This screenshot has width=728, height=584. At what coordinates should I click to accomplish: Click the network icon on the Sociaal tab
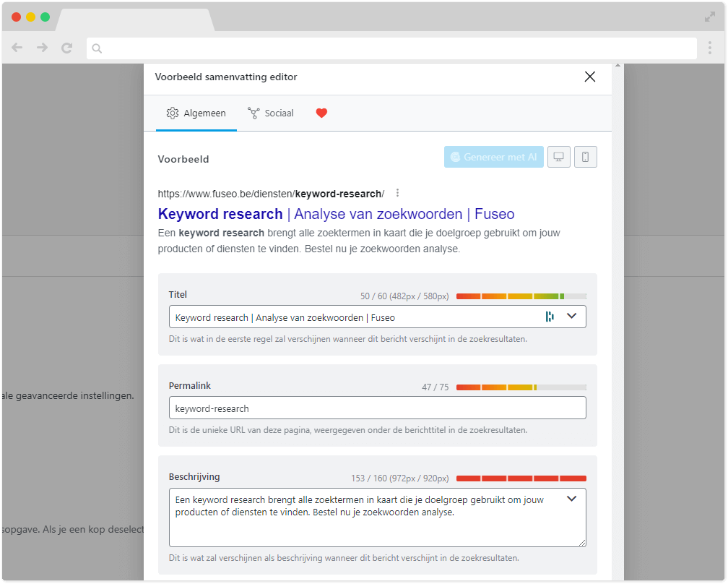coord(253,113)
